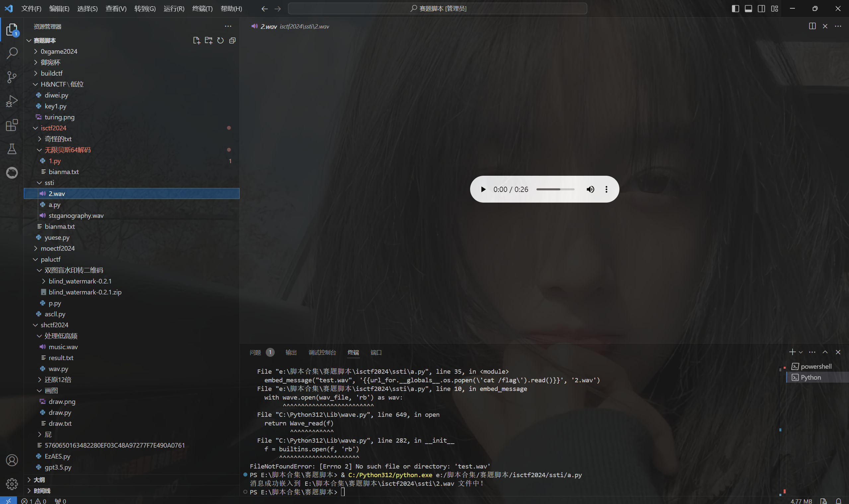Open editor more actions menu
This screenshot has height=504, width=849.
click(x=838, y=26)
